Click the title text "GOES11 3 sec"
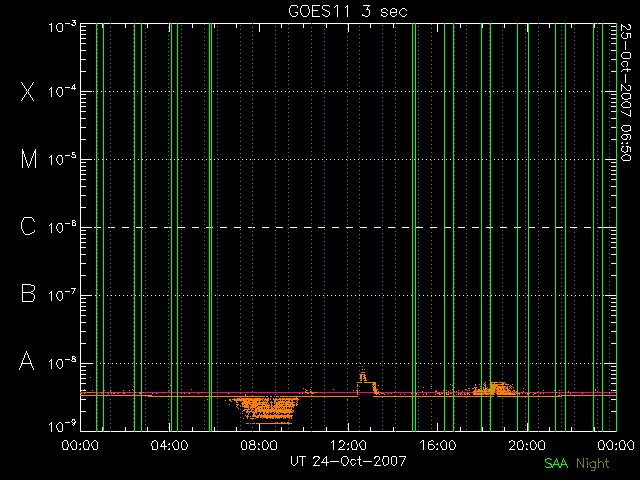Screen dimensions: 640x480 [348, 11]
